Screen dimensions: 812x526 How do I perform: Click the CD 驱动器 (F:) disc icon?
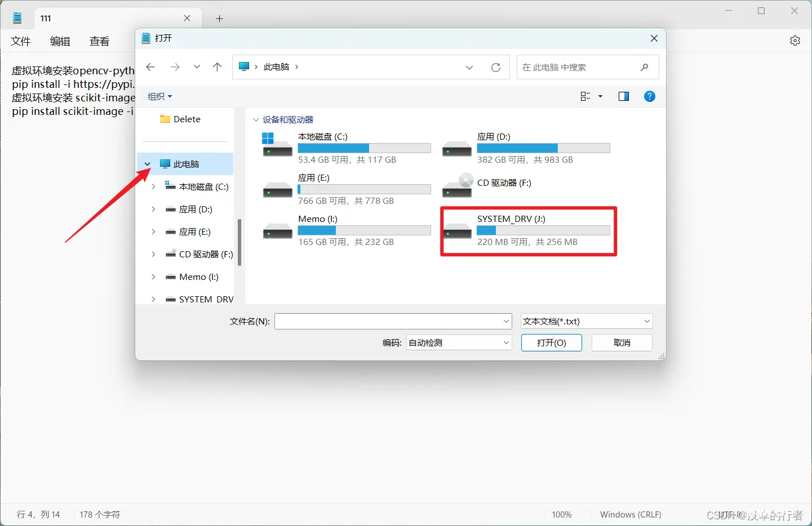[457, 185]
